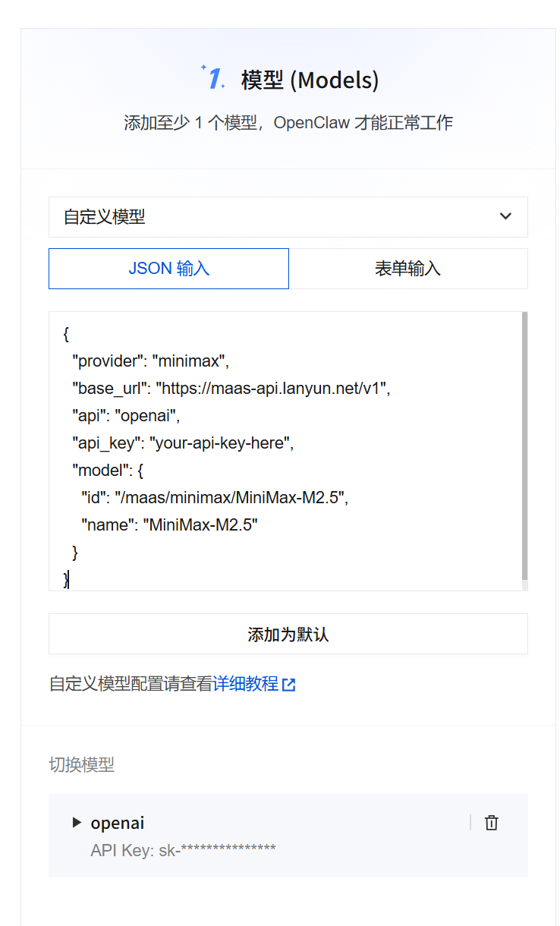Click the "api": "openai" line
Screen dimensions: 560x926
click(x=125, y=416)
